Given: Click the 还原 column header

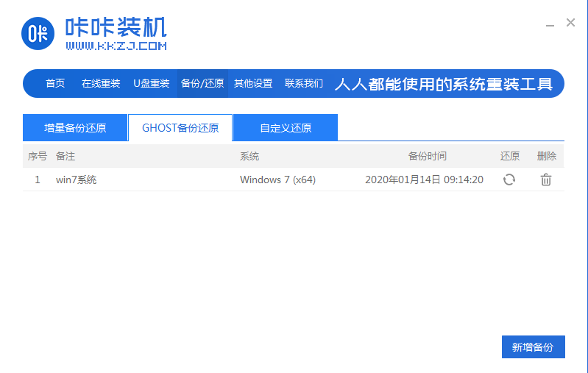Looking at the screenshot, I should pyautogui.click(x=510, y=156).
